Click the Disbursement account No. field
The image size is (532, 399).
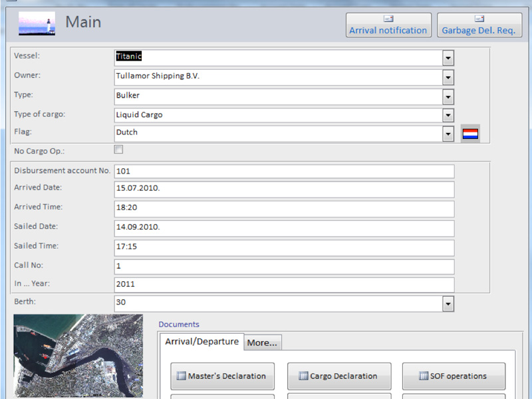point(284,172)
